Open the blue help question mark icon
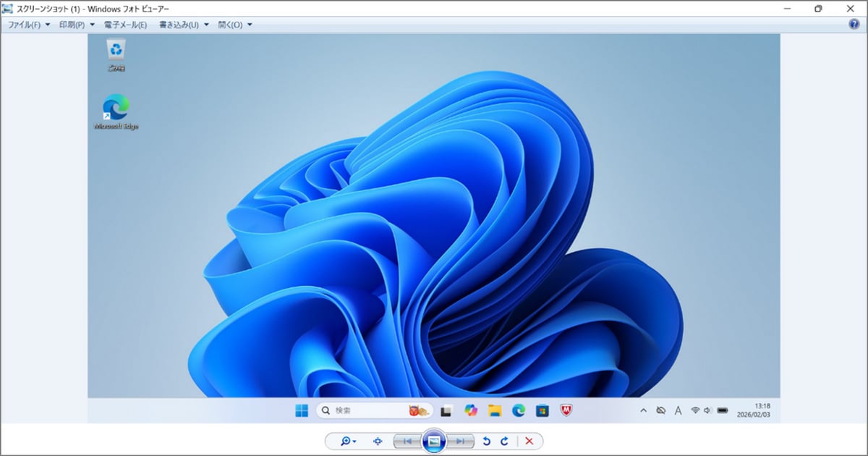This screenshot has width=868, height=456. click(x=854, y=25)
